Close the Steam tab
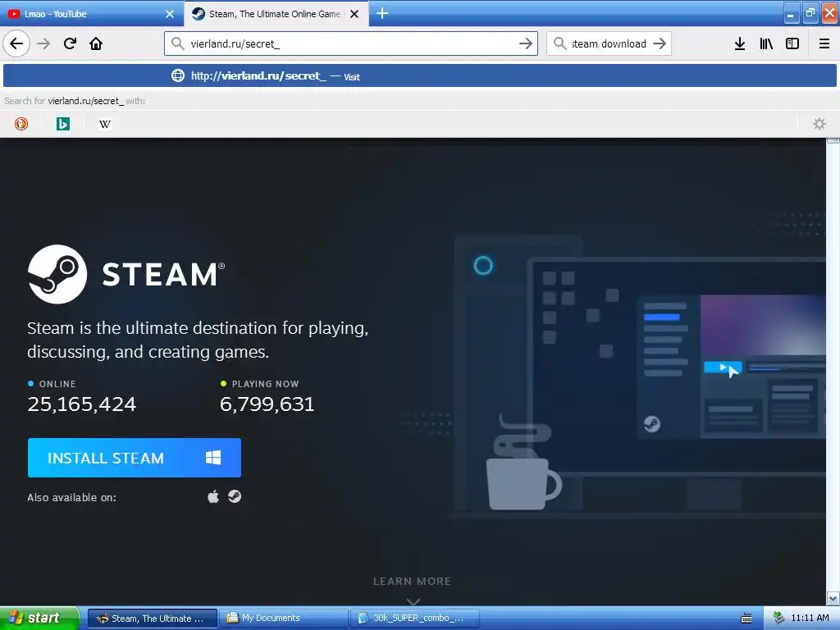840x630 pixels. coord(354,14)
